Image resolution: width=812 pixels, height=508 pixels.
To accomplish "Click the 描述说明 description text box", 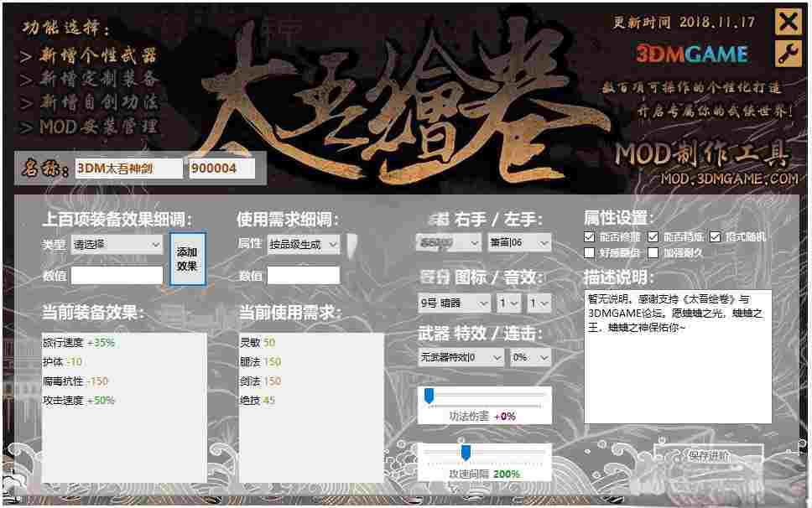I will tap(678, 357).
